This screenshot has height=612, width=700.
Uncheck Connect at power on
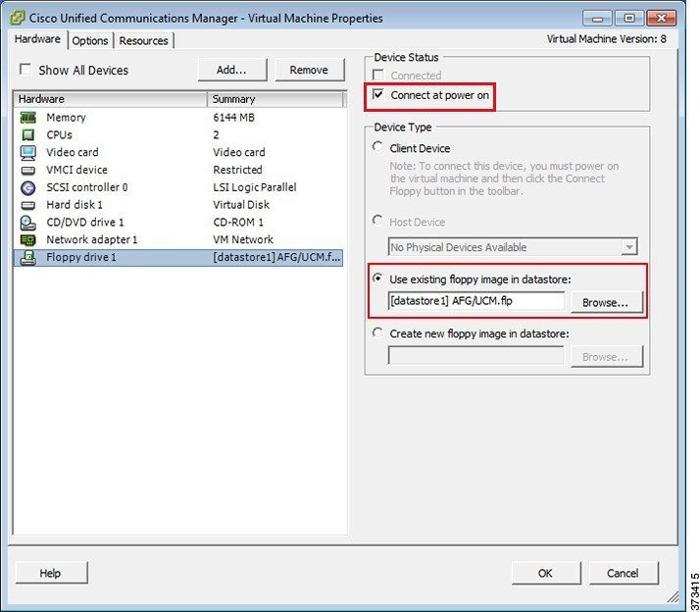pyautogui.click(x=378, y=95)
